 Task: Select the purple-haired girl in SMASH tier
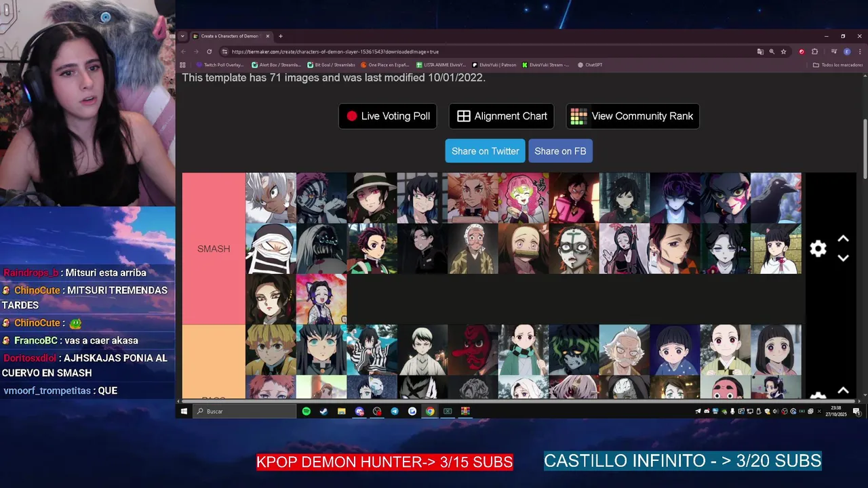click(321, 299)
